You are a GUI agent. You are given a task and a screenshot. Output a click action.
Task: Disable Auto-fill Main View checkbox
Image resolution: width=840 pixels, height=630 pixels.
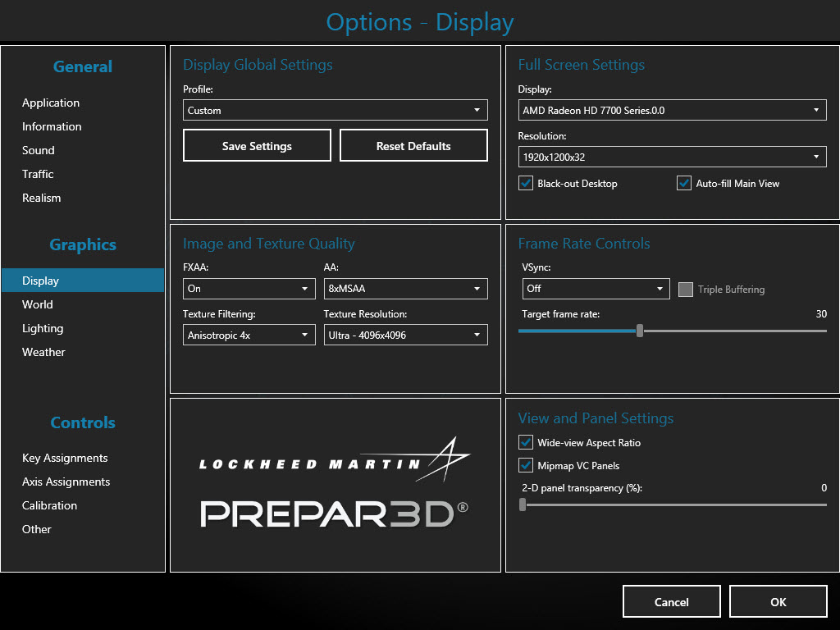(684, 184)
